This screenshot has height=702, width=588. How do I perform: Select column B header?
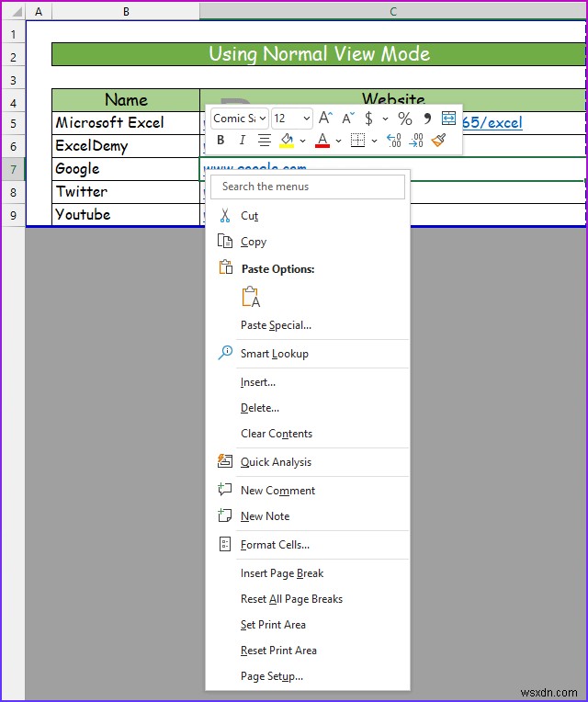click(x=126, y=12)
